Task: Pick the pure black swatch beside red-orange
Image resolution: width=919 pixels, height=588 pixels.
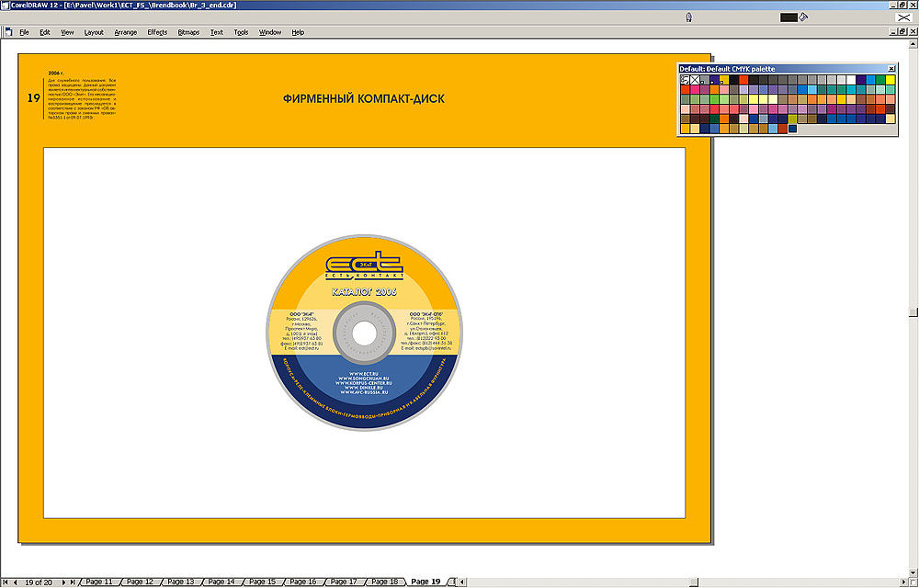Action: click(x=733, y=80)
